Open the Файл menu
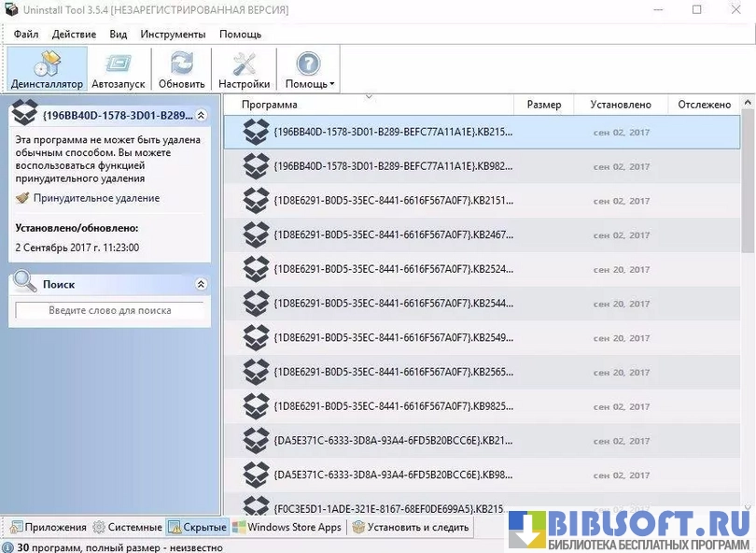Screen dimensions: 756x553 pos(26,35)
